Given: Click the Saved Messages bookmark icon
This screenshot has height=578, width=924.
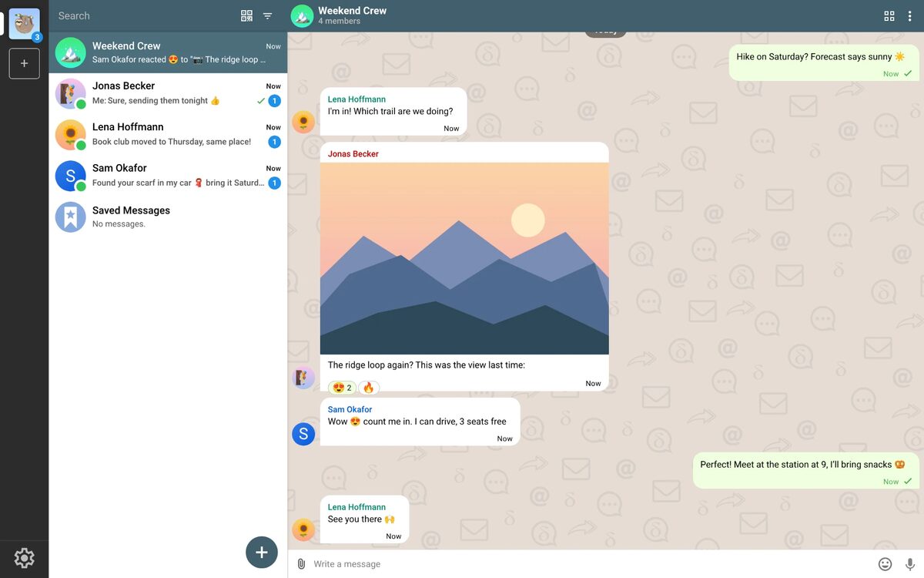Looking at the screenshot, I should pos(70,217).
